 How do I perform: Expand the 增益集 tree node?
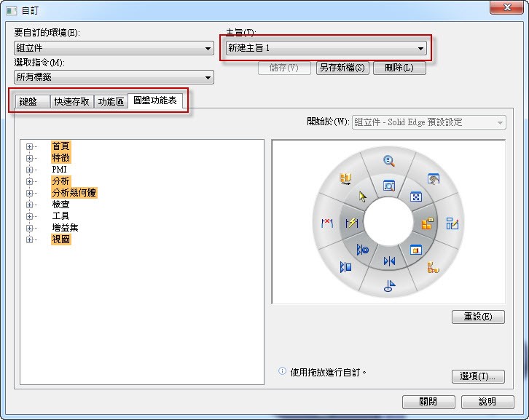29,229
